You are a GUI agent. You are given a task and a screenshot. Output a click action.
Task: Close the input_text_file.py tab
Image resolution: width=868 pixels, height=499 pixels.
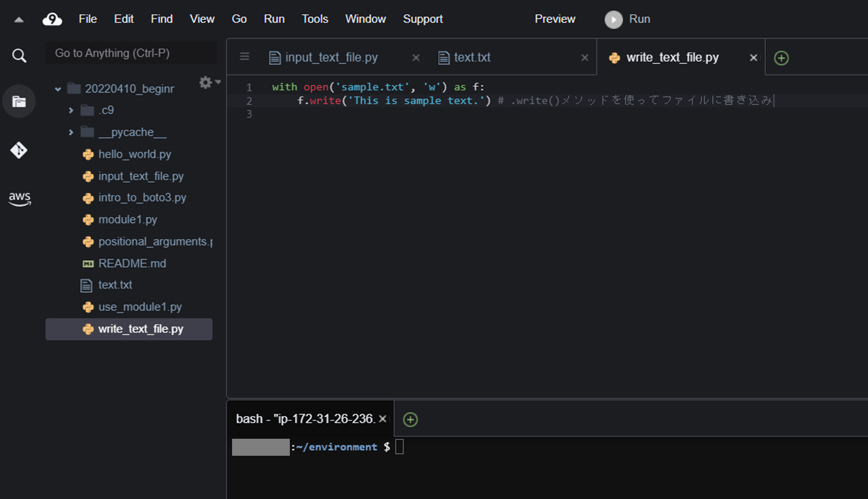point(416,58)
